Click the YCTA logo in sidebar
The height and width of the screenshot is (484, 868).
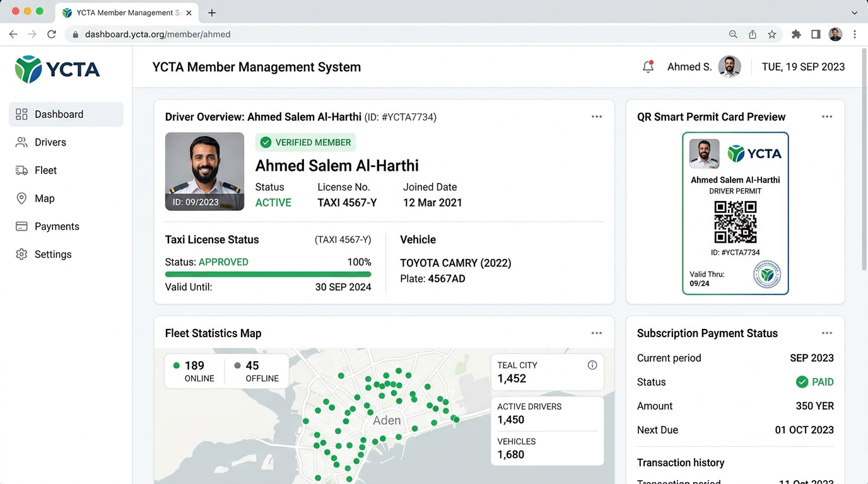[57, 69]
